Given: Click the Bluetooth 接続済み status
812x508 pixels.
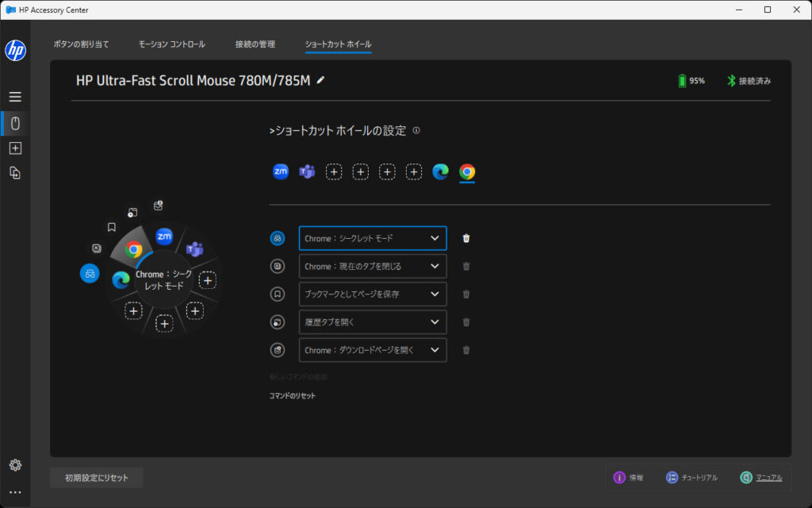Looking at the screenshot, I should 749,81.
